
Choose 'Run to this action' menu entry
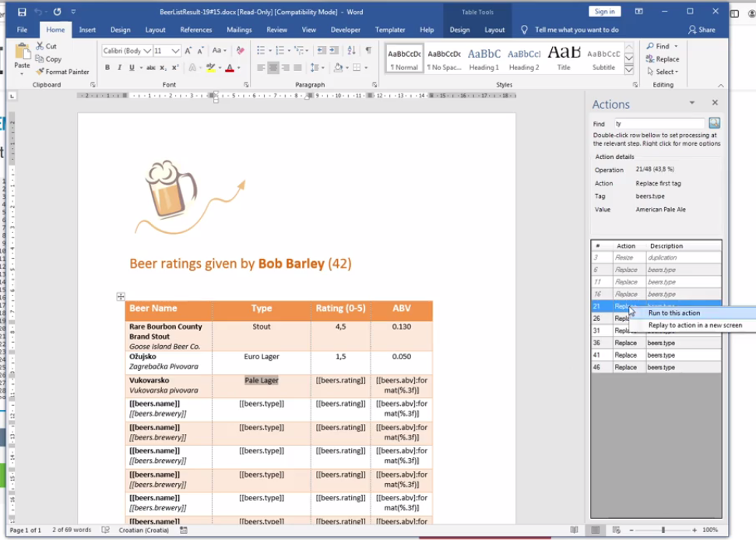coord(673,312)
